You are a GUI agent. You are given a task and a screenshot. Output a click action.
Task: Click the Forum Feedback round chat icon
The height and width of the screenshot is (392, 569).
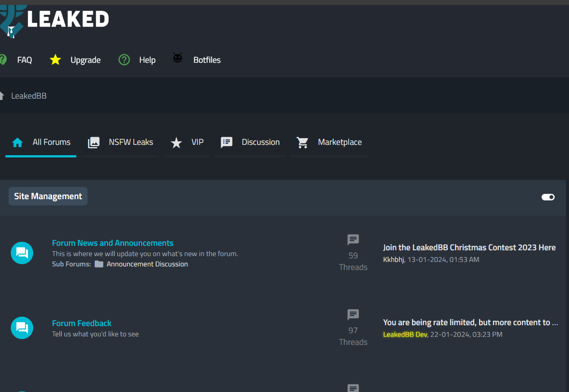point(22,328)
